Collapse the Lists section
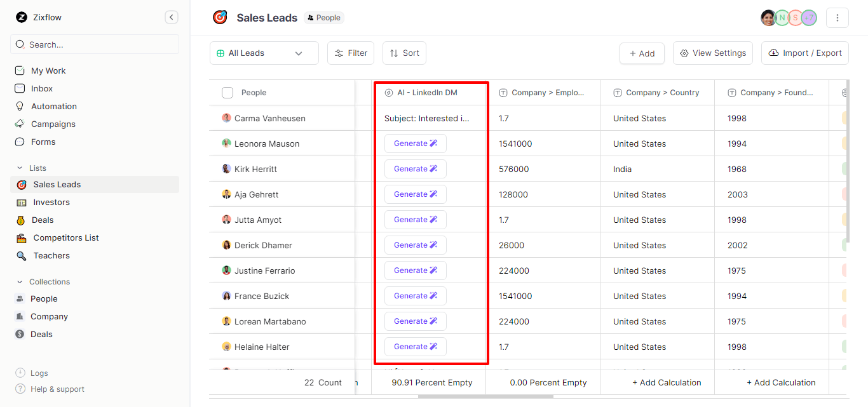The height and width of the screenshot is (407, 868). (x=20, y=168)
